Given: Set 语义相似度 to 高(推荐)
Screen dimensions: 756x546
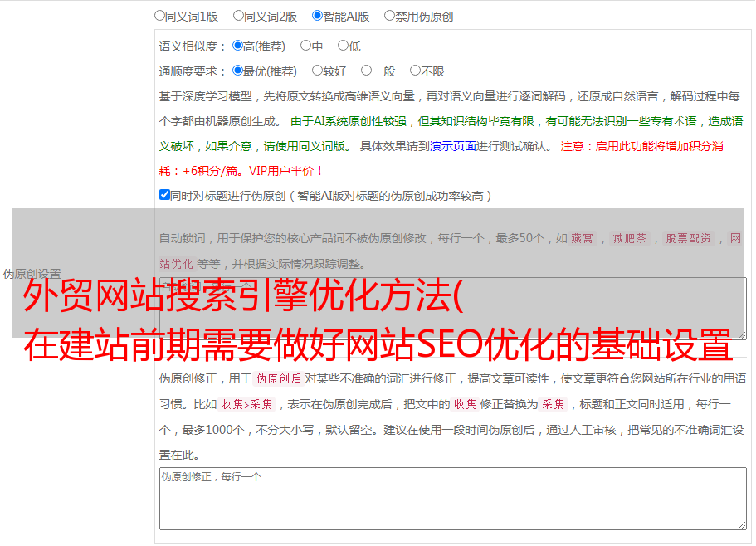Looking at the screenshot, I should pos(237,46).
